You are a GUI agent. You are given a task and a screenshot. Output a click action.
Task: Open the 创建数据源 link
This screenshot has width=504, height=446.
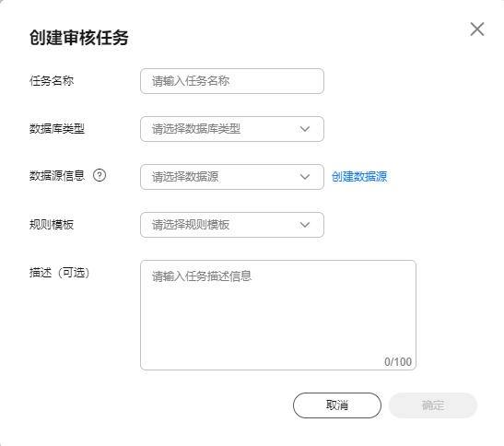pyautogui.click(x=359, y=177)
